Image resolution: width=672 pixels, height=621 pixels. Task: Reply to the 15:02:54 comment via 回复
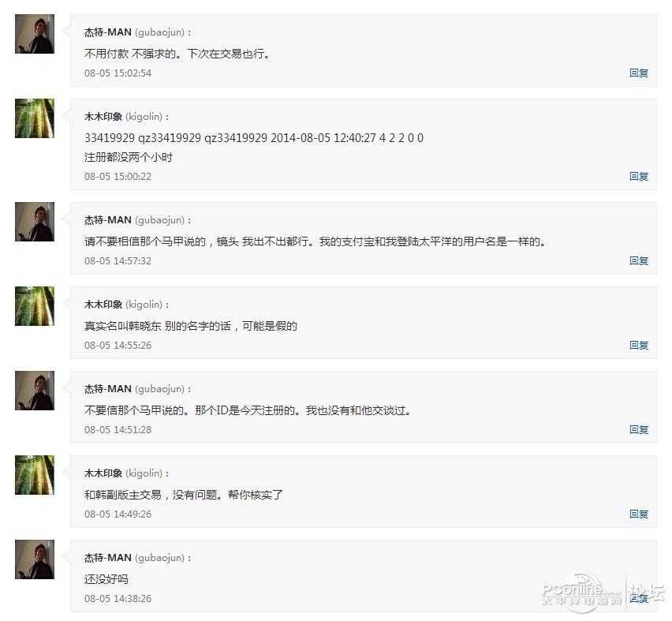tap(639, 73)
